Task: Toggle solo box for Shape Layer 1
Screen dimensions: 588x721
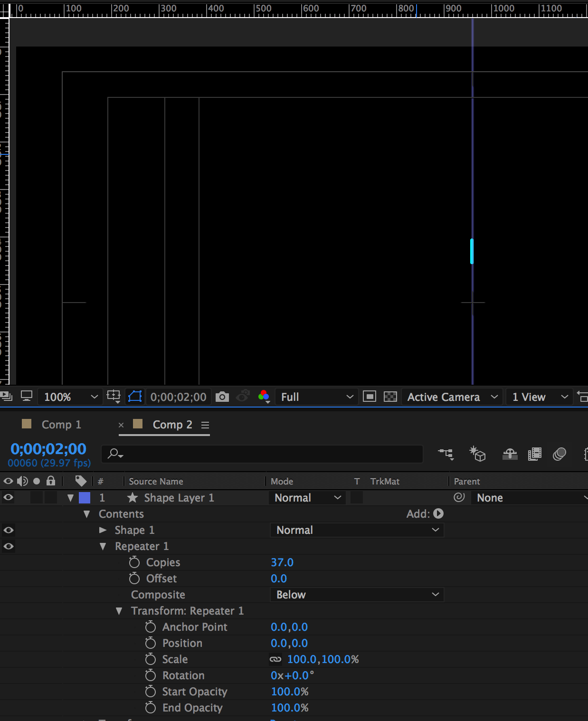Action: 37,497
